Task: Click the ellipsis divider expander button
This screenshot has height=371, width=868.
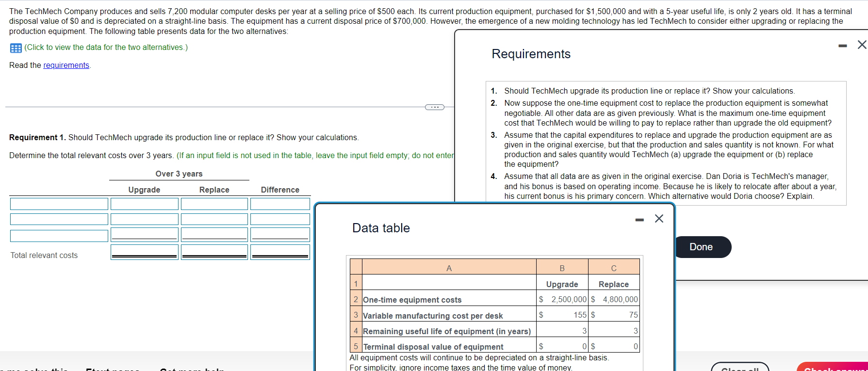Action: 434,107
